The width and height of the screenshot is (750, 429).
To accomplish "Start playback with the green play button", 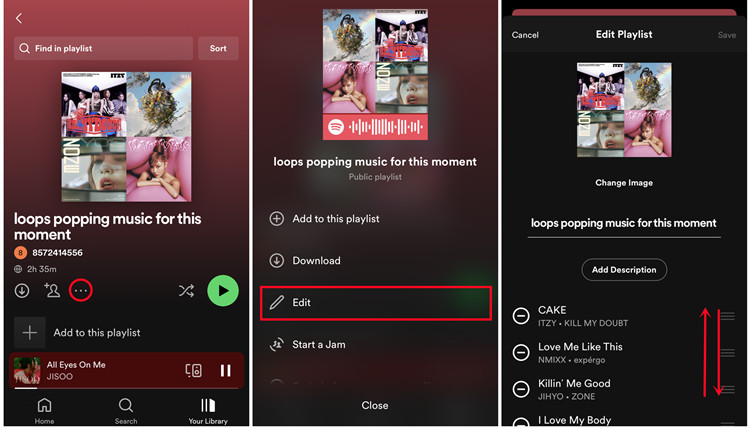I will point(223,290).
